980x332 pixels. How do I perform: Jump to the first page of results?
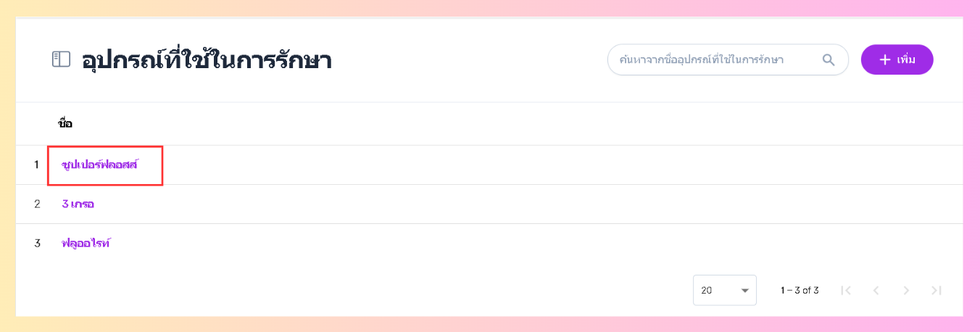pos(845,291)
